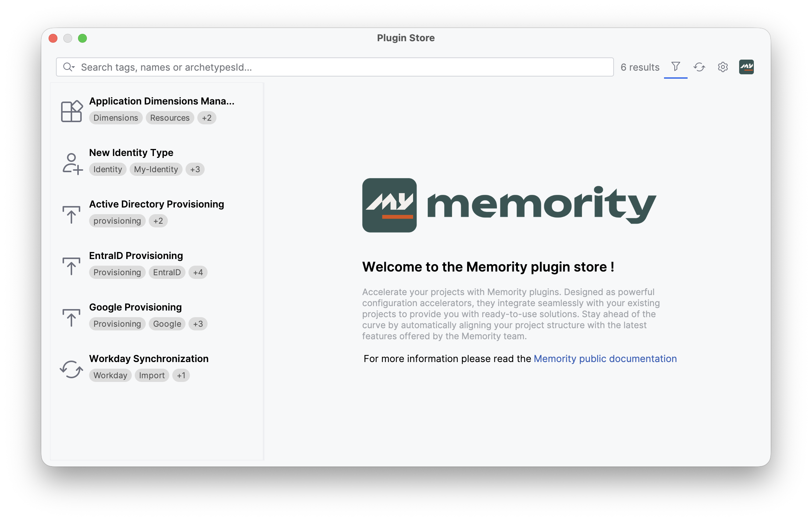Expand +3 tags on New Identity Type
The height and width of the screenshot is (521, 812).
click(195, 169)
